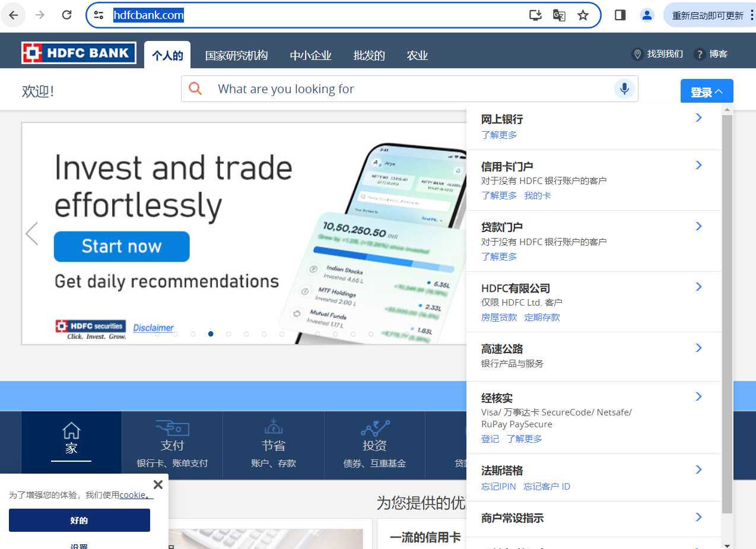Select the active fourth carousel dot
Image resolution: width=756 pixels, height=549 pixels.
click(211, 334)
